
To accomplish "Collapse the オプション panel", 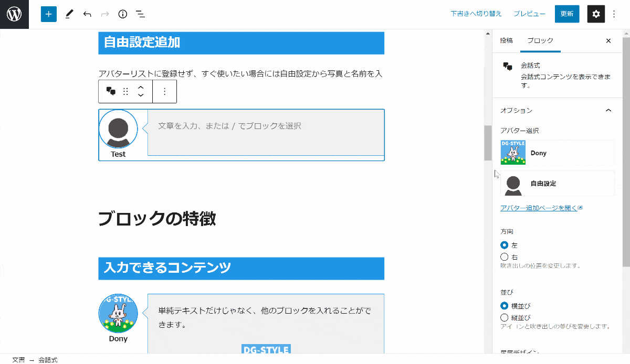I will point(608,110).
